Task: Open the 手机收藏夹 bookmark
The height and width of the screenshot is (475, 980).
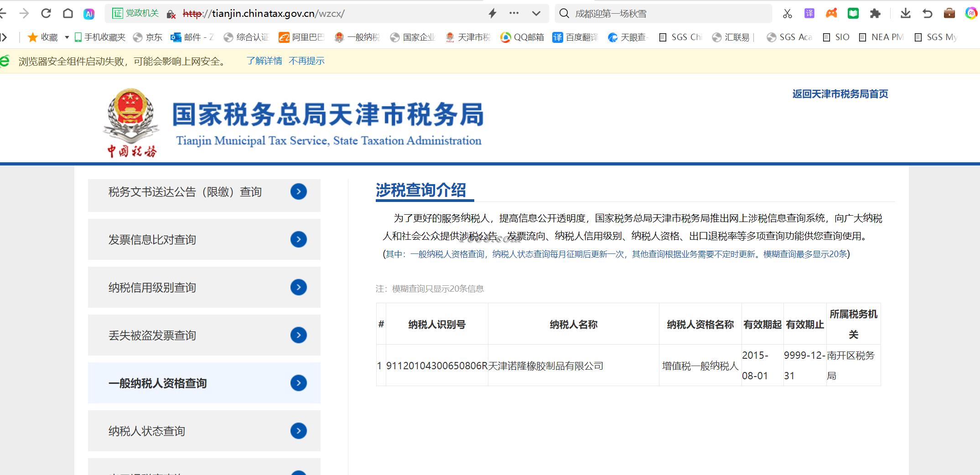Action: click(99, 37)
